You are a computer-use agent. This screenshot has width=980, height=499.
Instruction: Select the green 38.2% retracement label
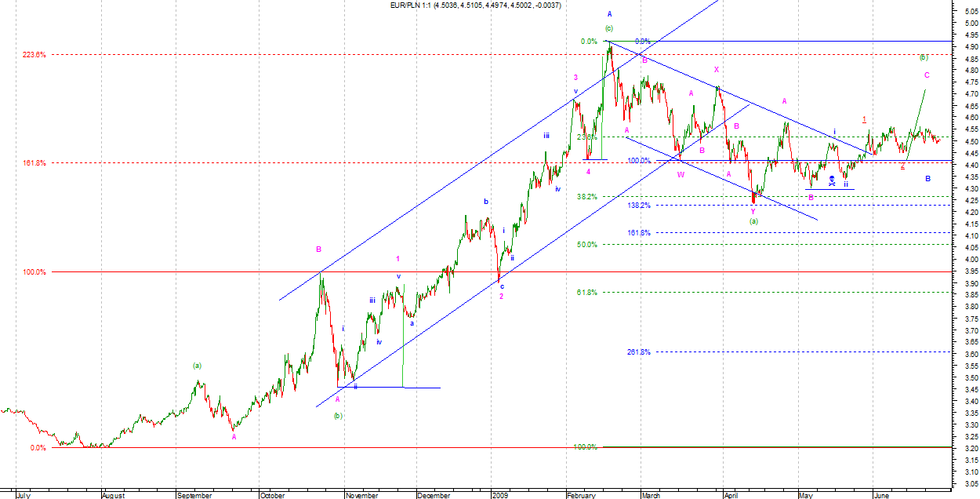click(587, 197)
